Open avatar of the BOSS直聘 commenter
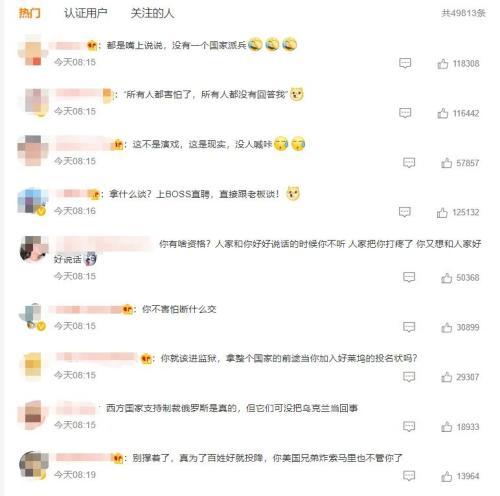This screenshot has height=496, width=500. (x=33, y=201)
